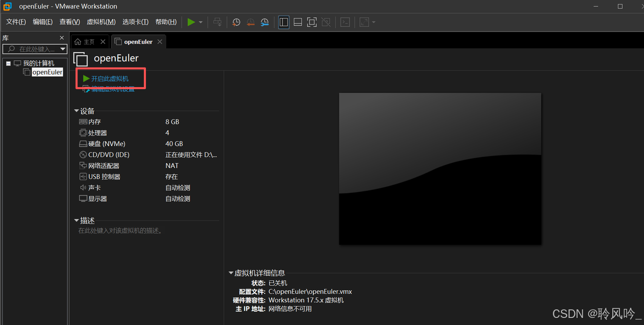Collapse the 虚拟机详细信息 section
Image resolution: width=644 pixels, height=325 pixels.
pos(231,273)
